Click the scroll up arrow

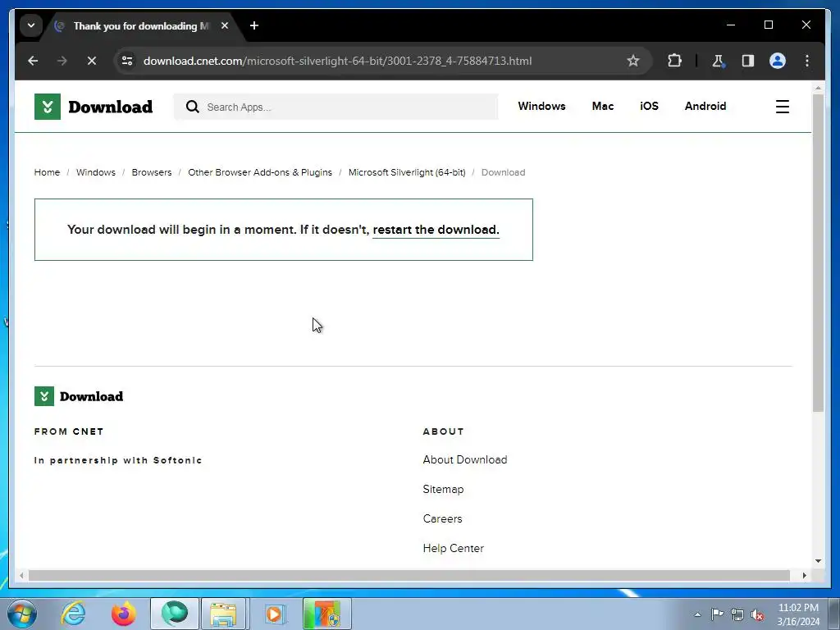pos(818,87)
